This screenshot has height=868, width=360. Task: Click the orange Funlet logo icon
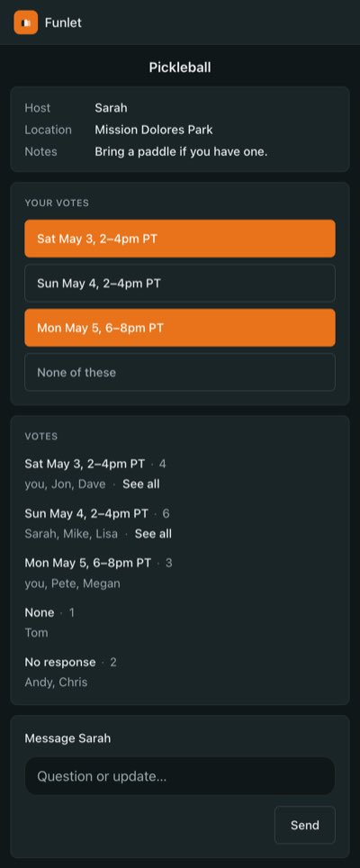[x=25, y=23]
